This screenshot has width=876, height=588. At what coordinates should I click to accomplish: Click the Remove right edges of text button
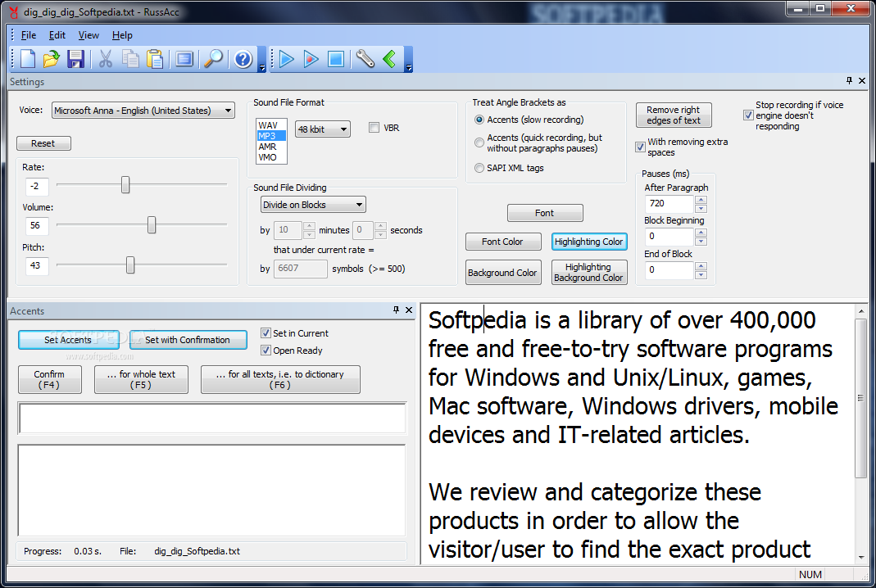(x=674, y=115)
